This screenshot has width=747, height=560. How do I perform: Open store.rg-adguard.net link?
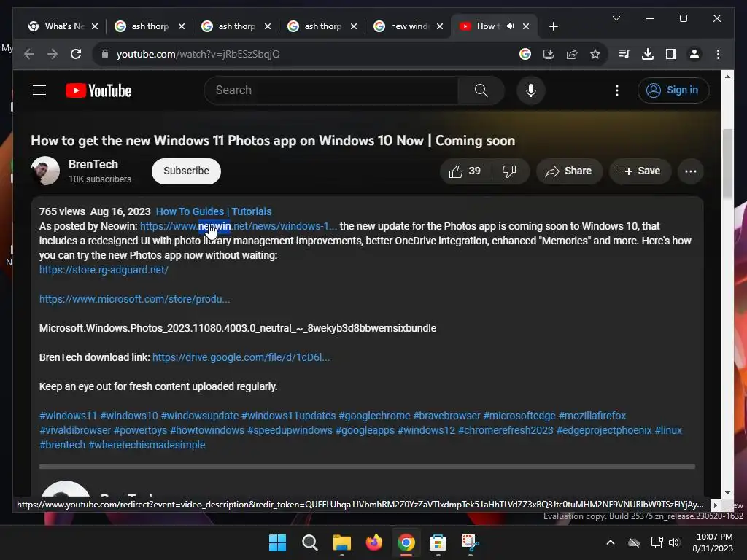pos(104,270)
